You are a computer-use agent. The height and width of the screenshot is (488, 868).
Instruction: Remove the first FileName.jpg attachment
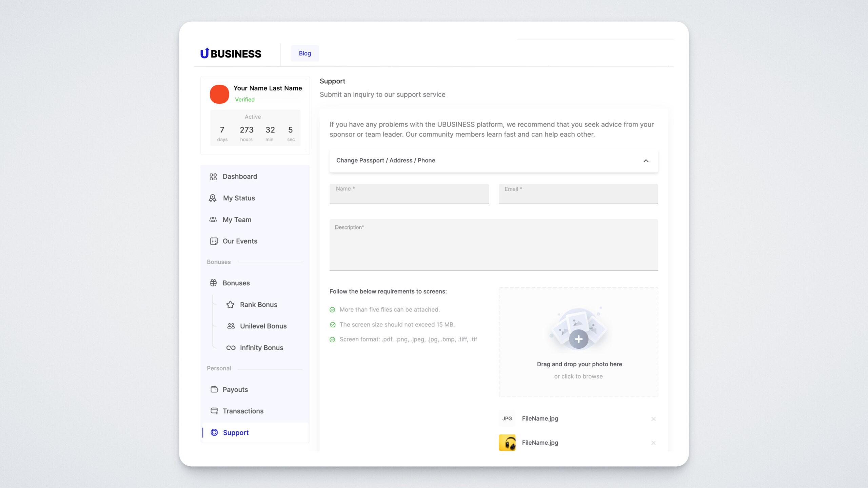653,419
